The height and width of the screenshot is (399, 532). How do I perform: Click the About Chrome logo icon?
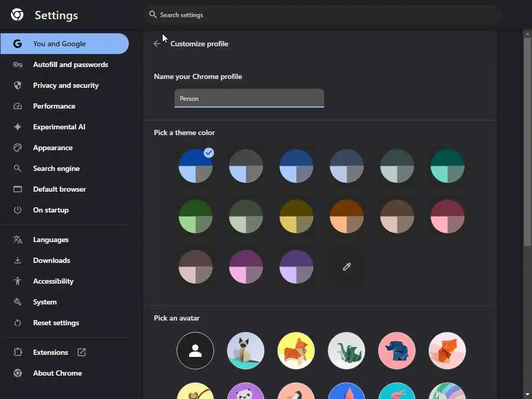(18, 373)
